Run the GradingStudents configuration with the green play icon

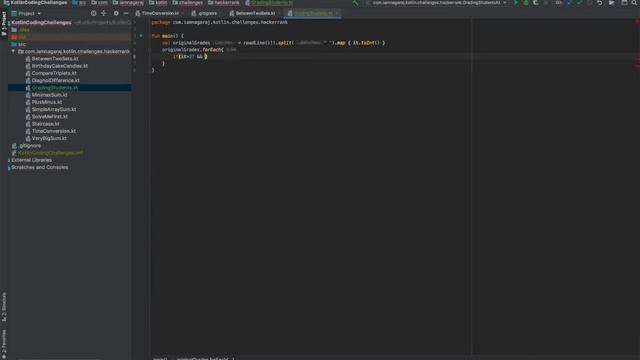[516, 3]
